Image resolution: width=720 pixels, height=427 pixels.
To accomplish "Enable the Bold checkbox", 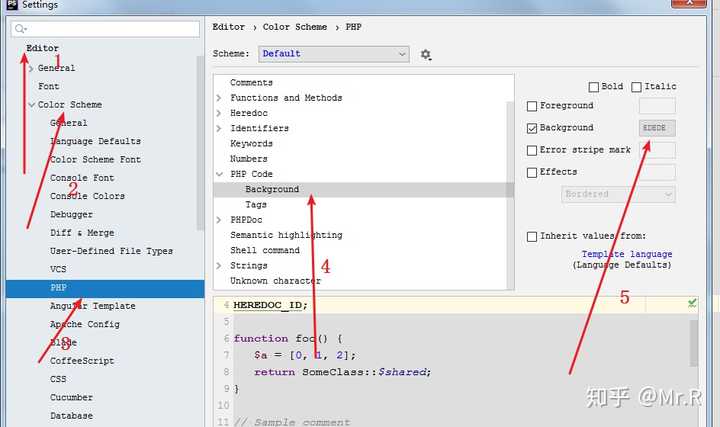I will click(594, 87).
